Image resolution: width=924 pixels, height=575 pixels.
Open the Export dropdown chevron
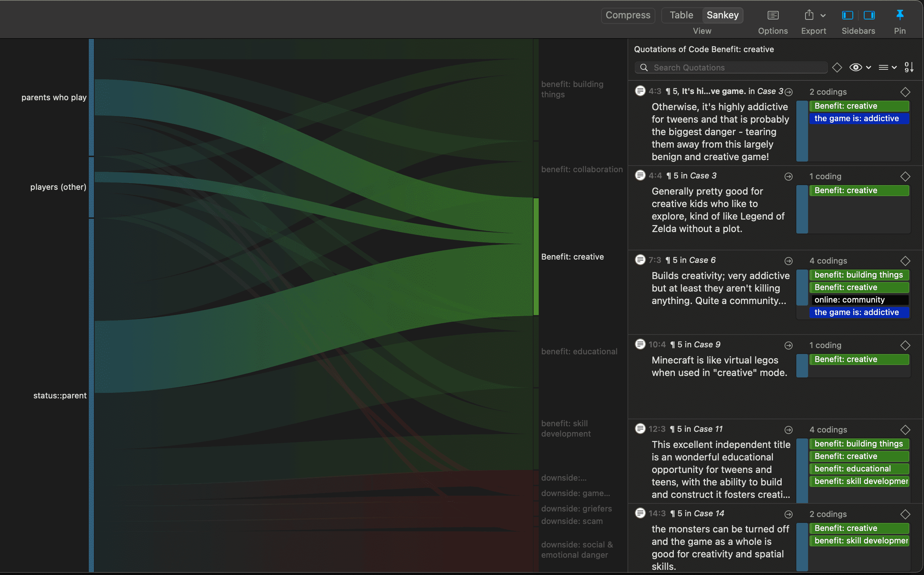(823, 15)
